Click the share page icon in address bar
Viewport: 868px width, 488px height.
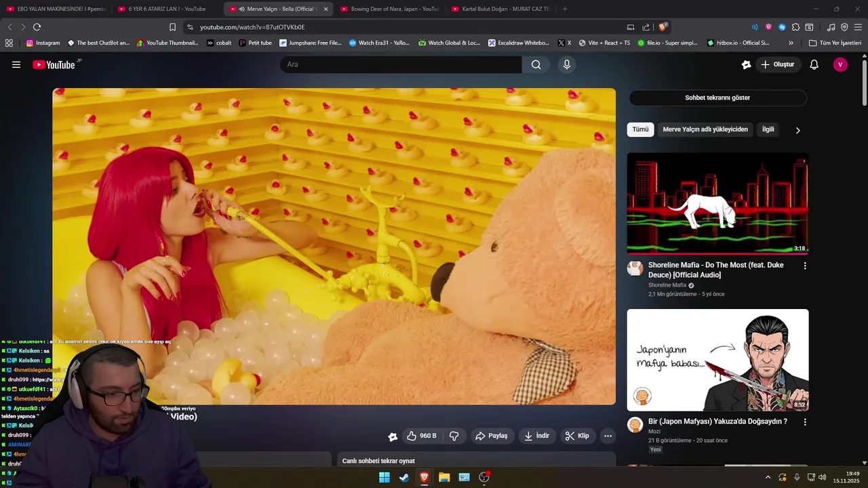pos(646,27)
